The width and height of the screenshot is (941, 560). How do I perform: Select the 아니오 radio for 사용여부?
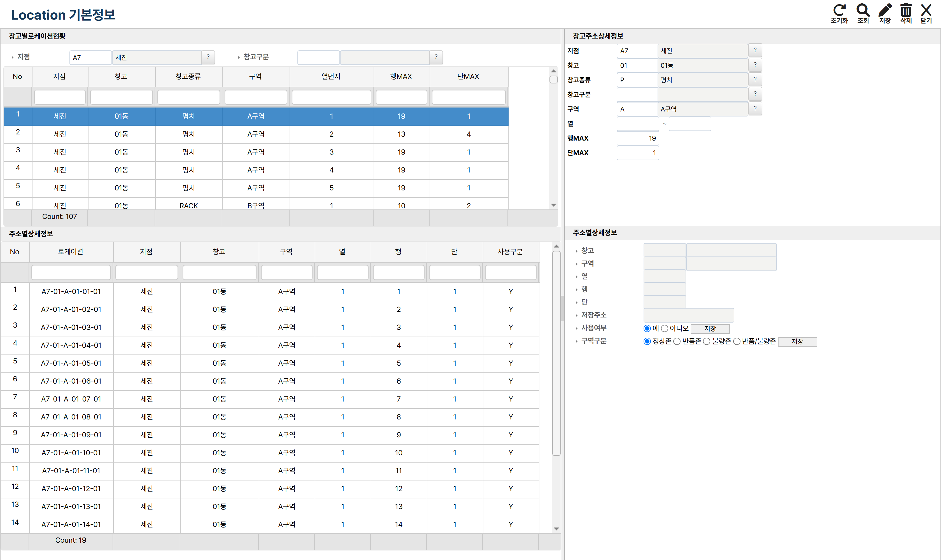point(665,329)
